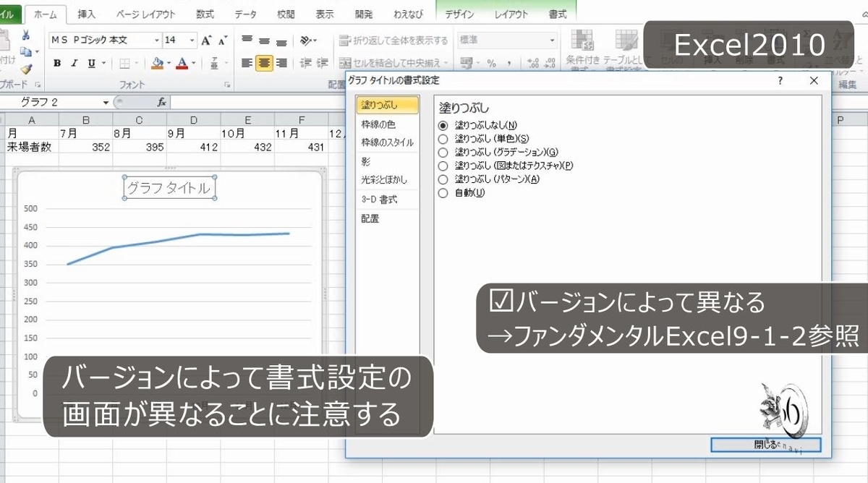Click the fx insert function icon

(162, 103)
